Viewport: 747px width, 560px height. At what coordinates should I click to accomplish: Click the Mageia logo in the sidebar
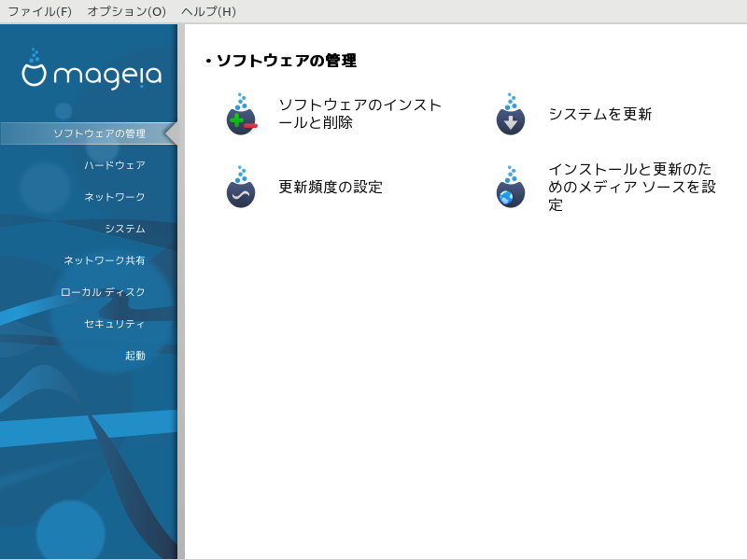pos(92,69)
